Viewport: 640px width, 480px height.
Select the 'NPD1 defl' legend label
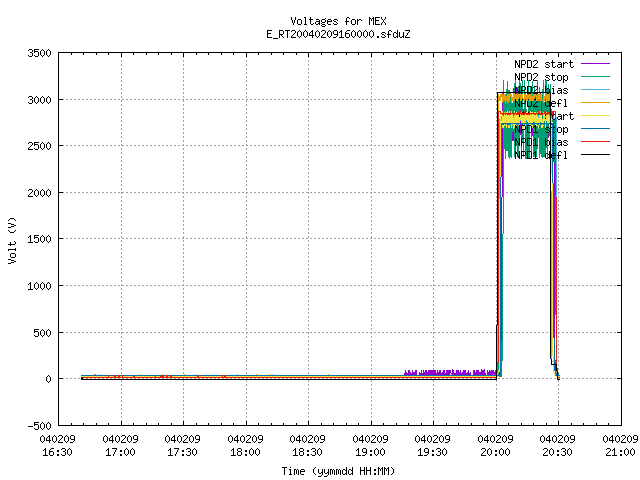(541, 155)
